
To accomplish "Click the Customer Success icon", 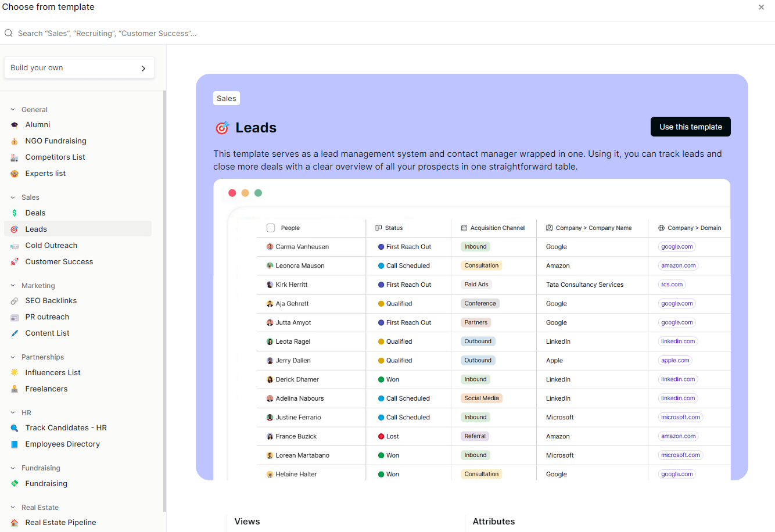I will (x=15, y=261).
